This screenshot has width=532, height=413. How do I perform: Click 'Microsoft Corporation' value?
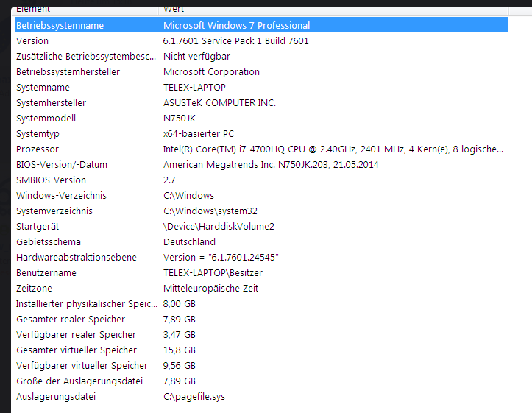pyautogui.click(x=211, y=72)
